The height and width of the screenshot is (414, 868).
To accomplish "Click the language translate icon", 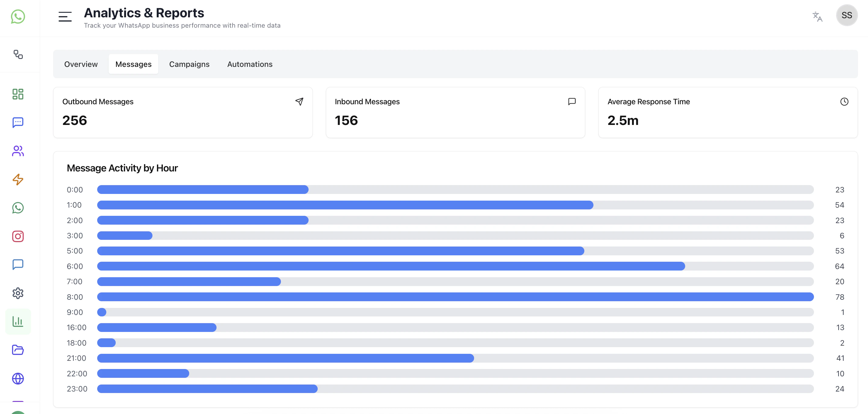I will point(817,16).
